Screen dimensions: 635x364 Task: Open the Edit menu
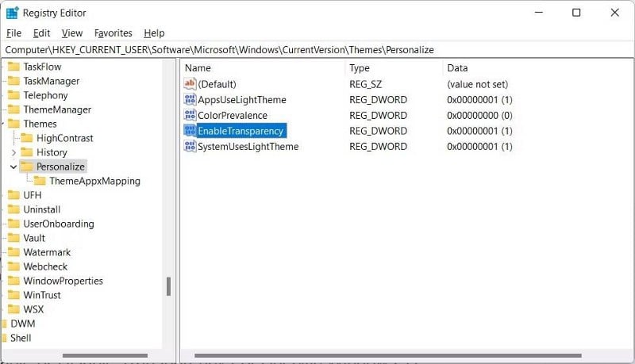click(x=41, y=33)
